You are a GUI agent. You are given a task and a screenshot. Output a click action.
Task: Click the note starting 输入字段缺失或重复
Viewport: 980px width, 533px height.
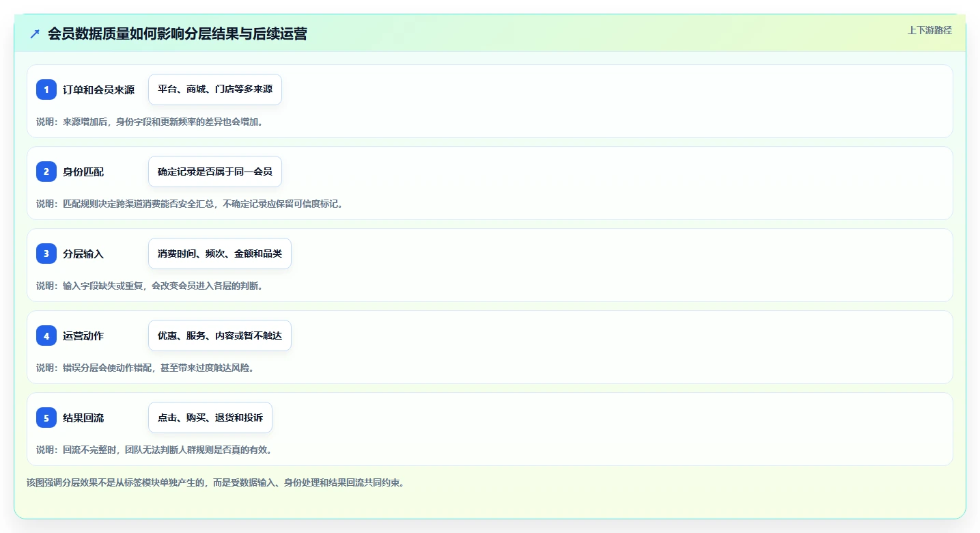tap(150, 286)
